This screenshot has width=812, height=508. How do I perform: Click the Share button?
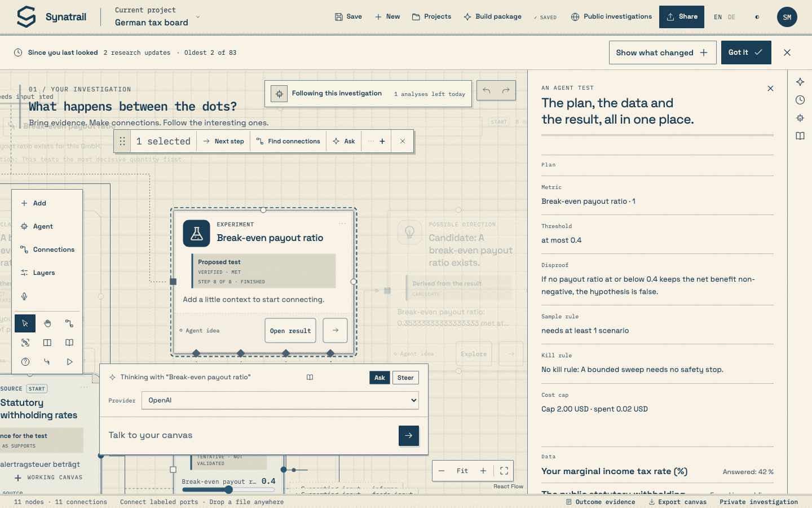682,17
